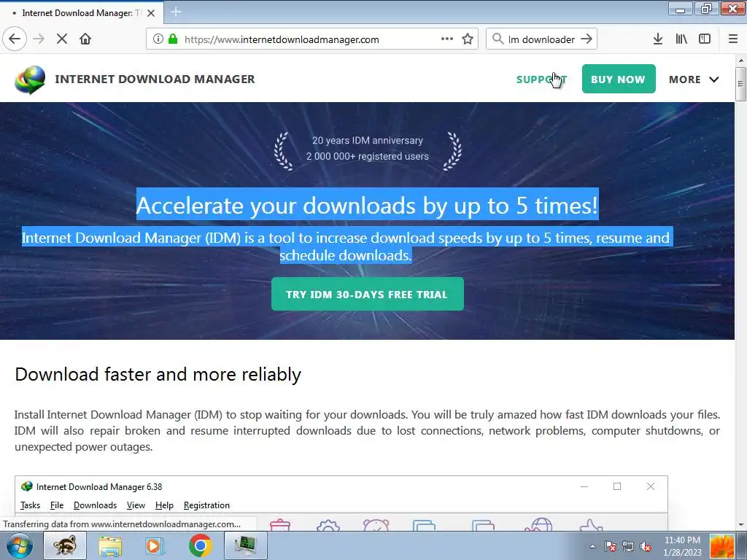Click the muted volume tray icon
The image size is (747, 560).
646,546
